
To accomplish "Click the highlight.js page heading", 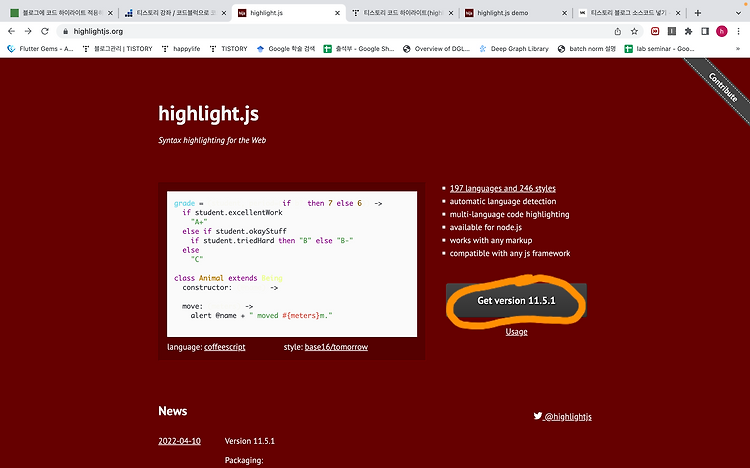I will tap(209, 113).
